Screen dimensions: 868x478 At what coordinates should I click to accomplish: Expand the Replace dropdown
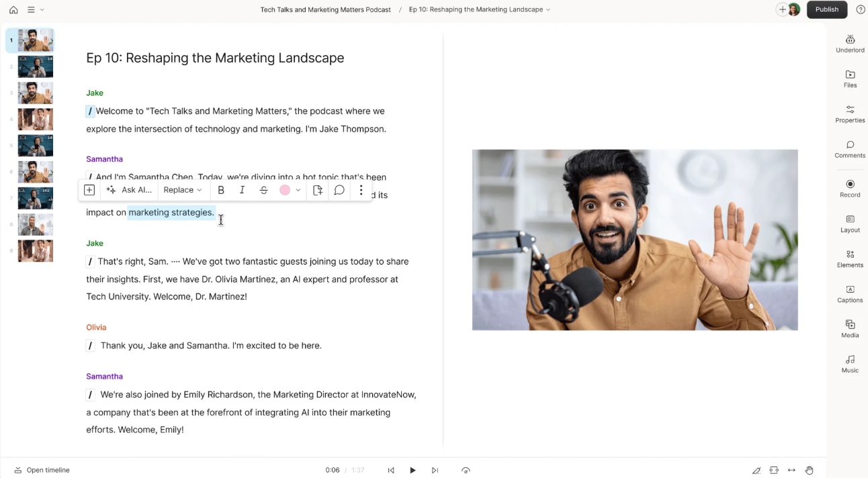click(183, 190)
